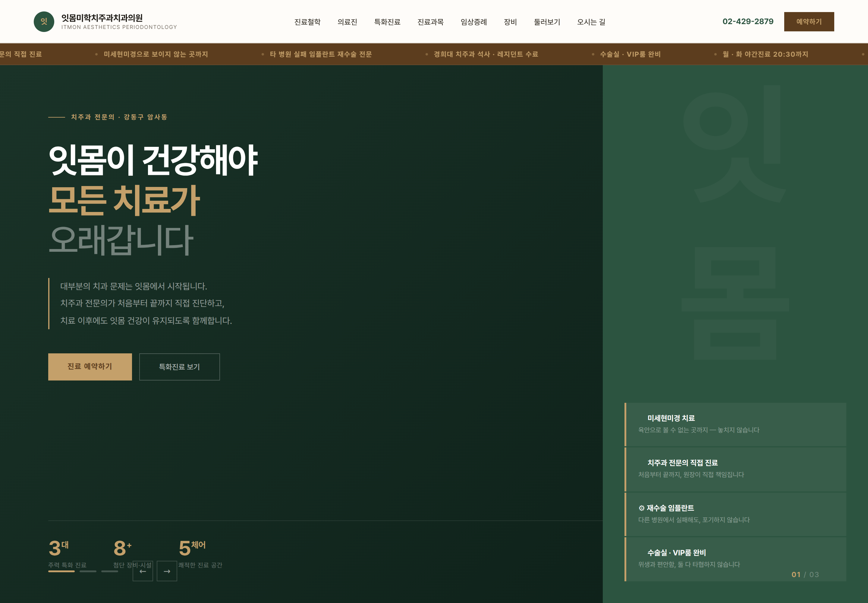Select the first active gold slide indicator
This screenshot has width=868, height=603.
coord(61,571)
